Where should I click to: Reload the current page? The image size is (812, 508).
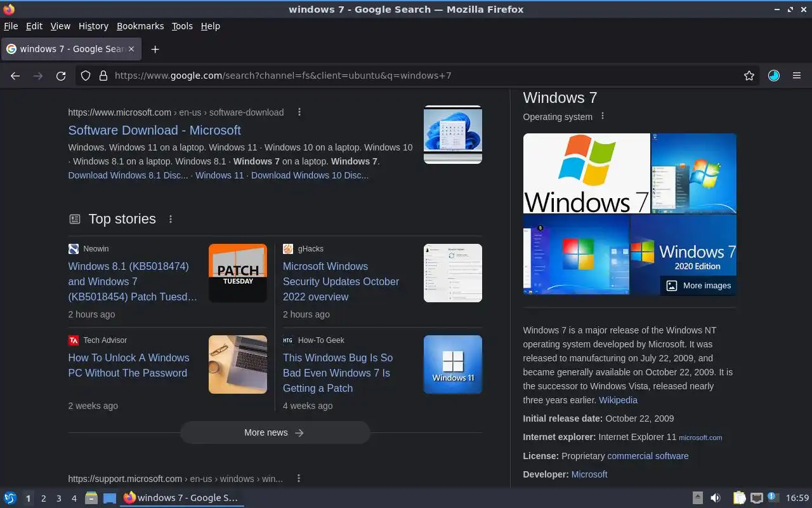61,76
